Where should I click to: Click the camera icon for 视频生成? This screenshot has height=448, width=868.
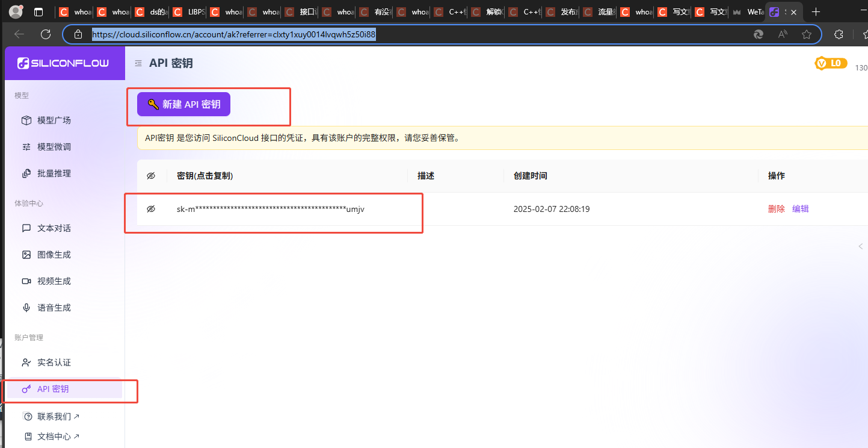coord(26,281)
